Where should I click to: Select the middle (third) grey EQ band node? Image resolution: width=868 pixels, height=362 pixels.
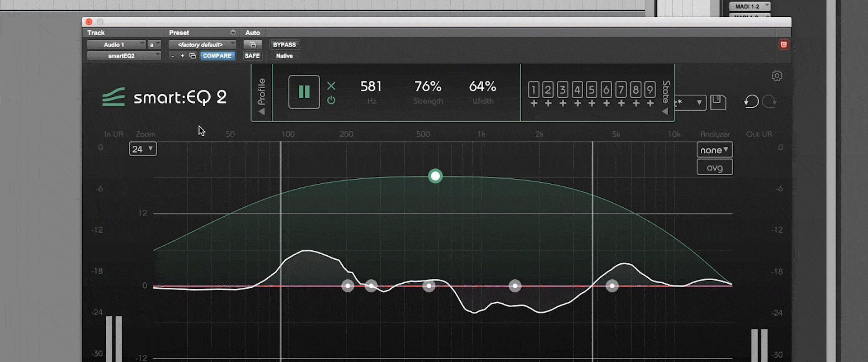(429, 286)
